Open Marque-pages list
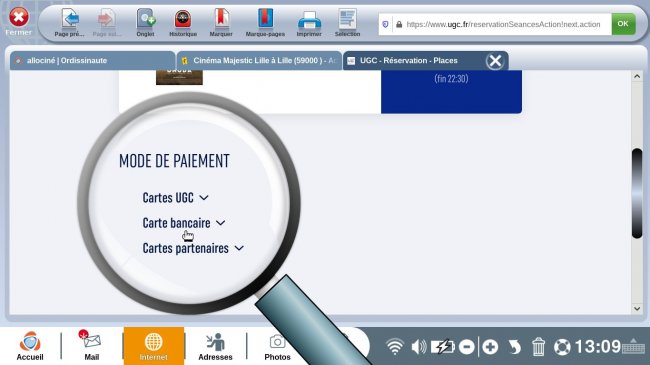 (265, 19)
